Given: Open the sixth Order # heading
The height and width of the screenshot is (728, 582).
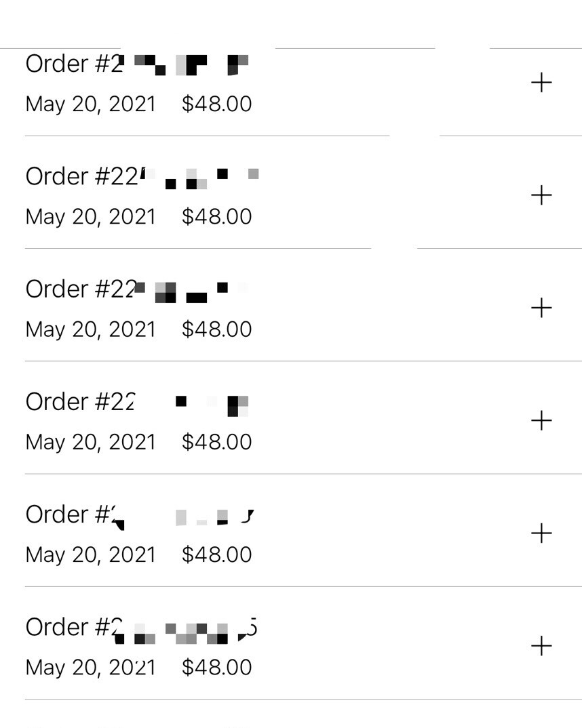Looking at the screenshot, I should click(141, 628).
